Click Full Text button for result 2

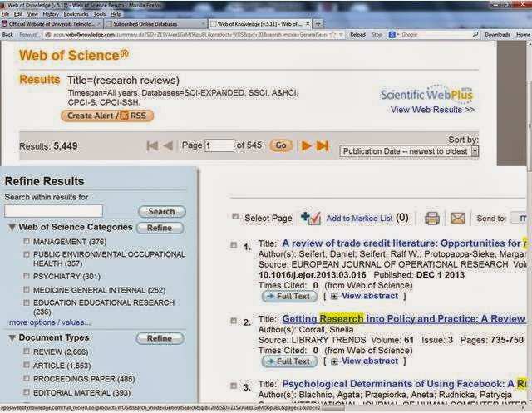289,361
